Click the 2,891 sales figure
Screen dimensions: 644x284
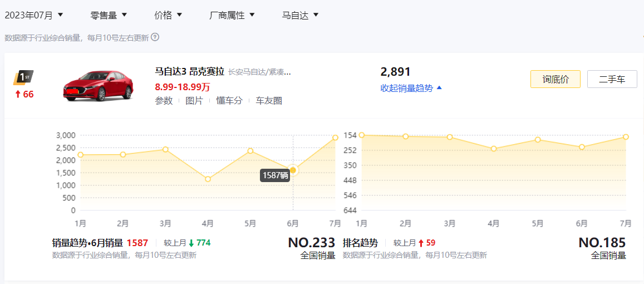(396, 72)
